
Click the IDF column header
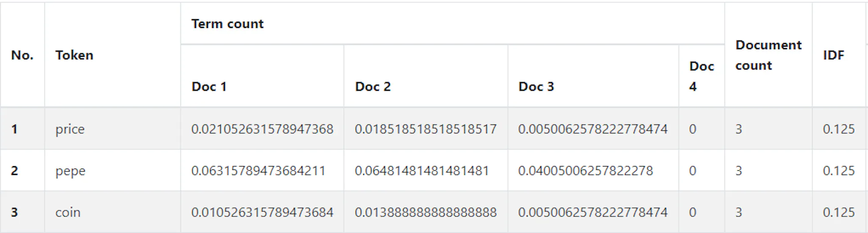[833, 55]
